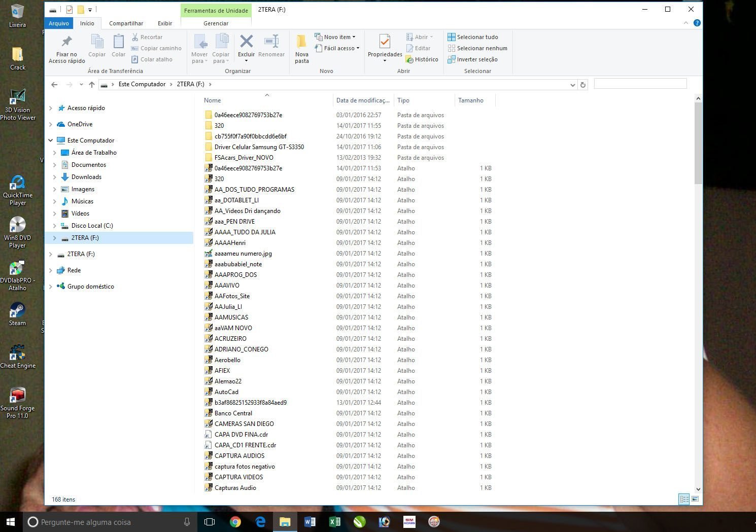
Task: Switch to details view icon
Action: [684, 500]
